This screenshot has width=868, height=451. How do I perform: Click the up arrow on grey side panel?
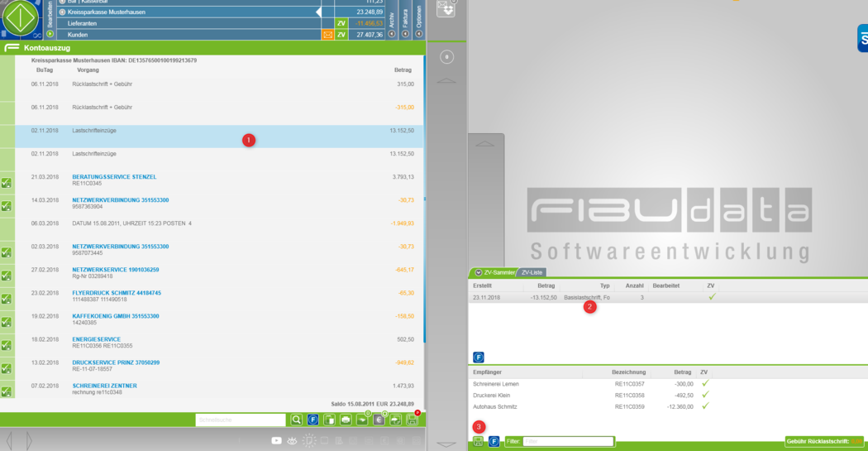pyautogui.click(x=484, y=143)
